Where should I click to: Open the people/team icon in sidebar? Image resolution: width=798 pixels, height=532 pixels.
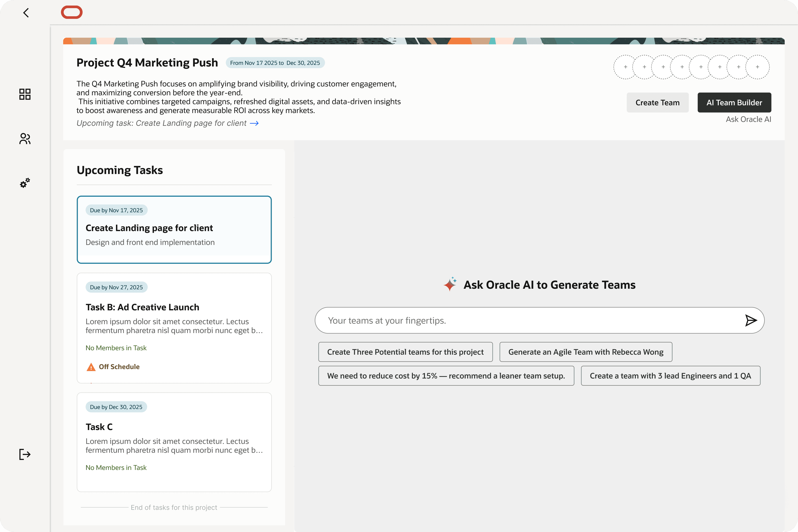(25, 138)
